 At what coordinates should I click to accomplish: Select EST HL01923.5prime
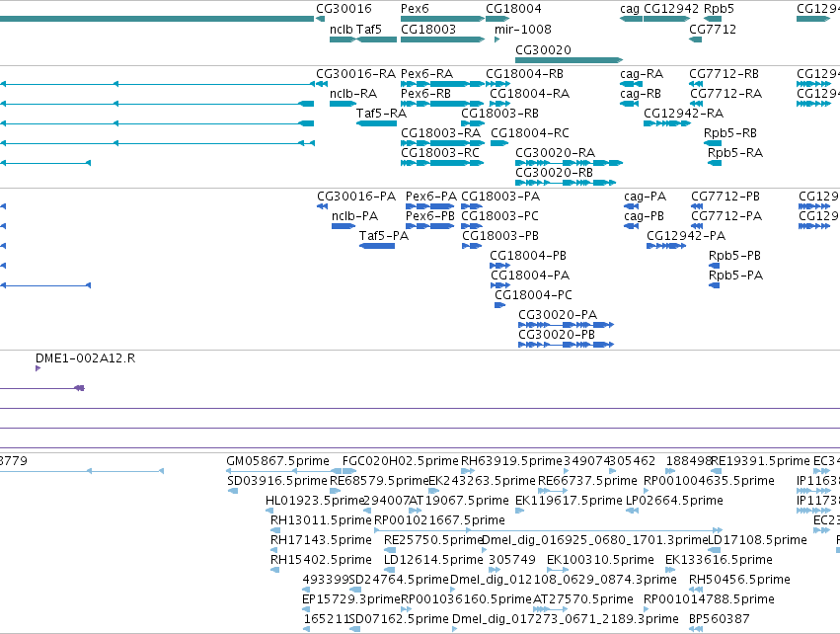pos(315,501)
